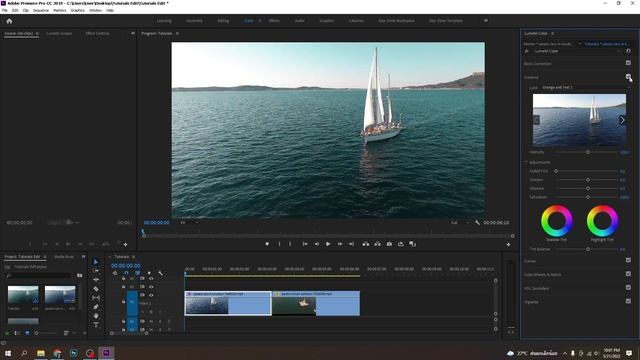Click new bin icon in Project panel
Image resolution: width=640 pixels, height=360 pixels.
point(80,276)
